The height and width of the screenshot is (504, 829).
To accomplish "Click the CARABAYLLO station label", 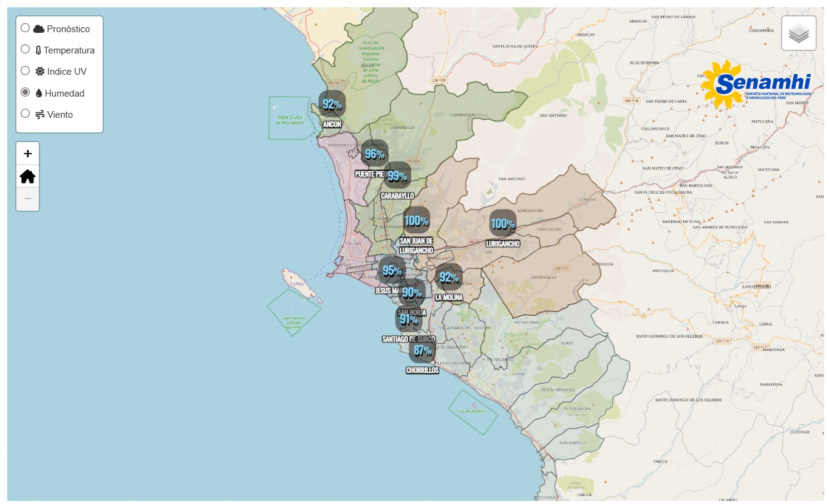I will 397,196.
